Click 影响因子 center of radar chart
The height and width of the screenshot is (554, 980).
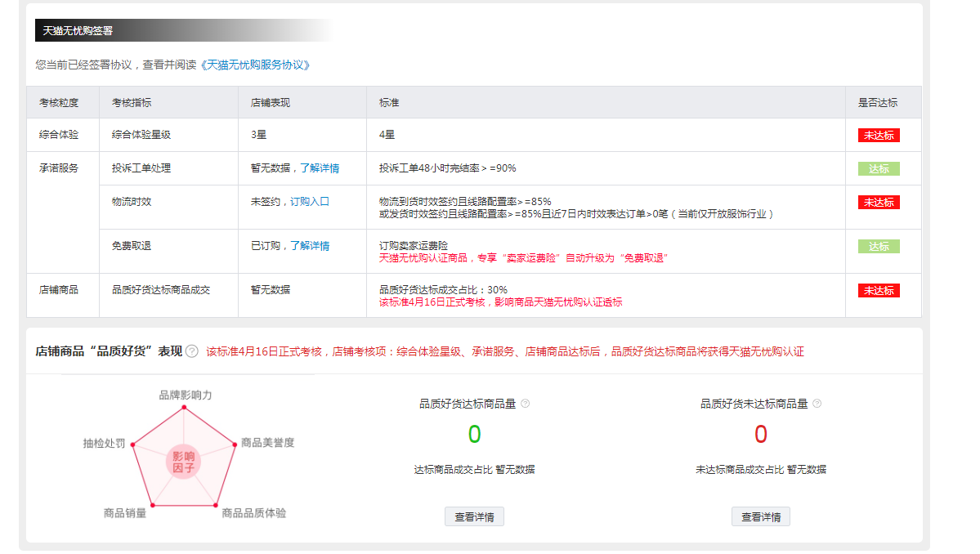tap(183, 462)
